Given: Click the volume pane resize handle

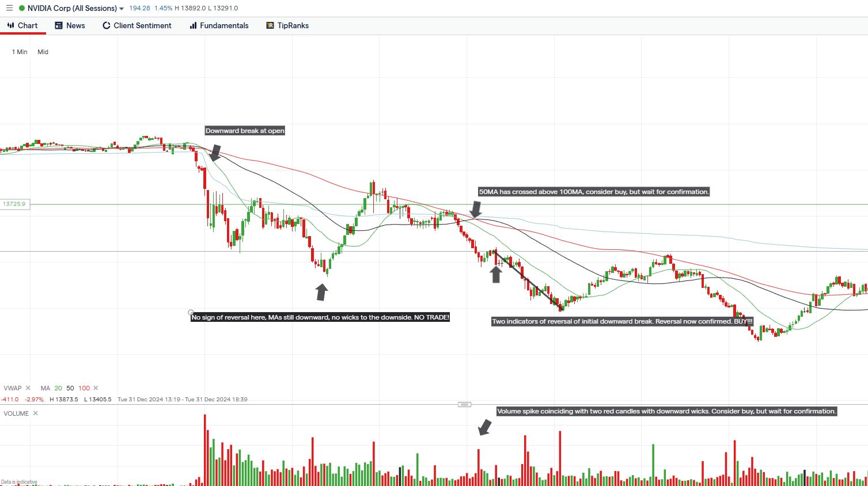Looking at the screenshot, I should click(464, 404).
